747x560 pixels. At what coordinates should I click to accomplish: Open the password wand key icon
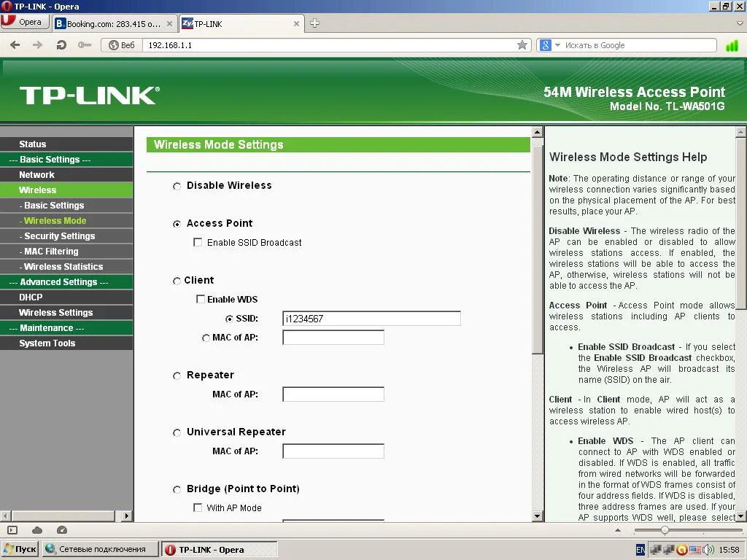point(85,45)
